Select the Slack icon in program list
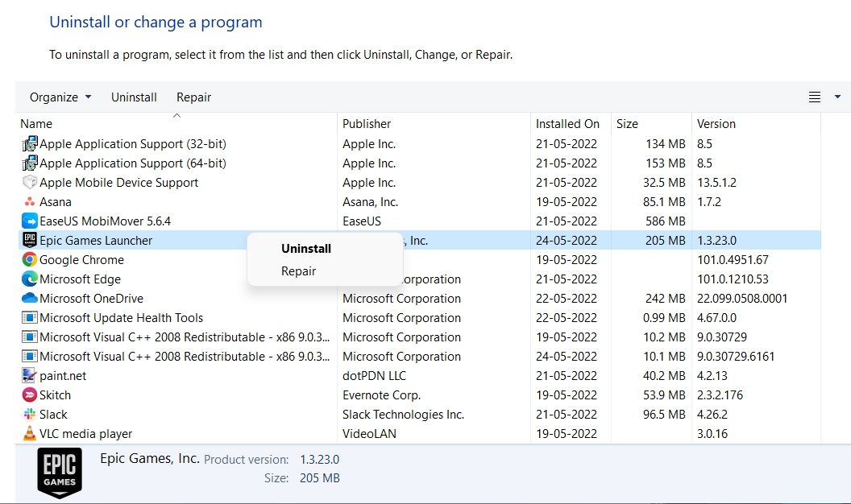This screenshot has width=851, height=504. tap(29, 415)
